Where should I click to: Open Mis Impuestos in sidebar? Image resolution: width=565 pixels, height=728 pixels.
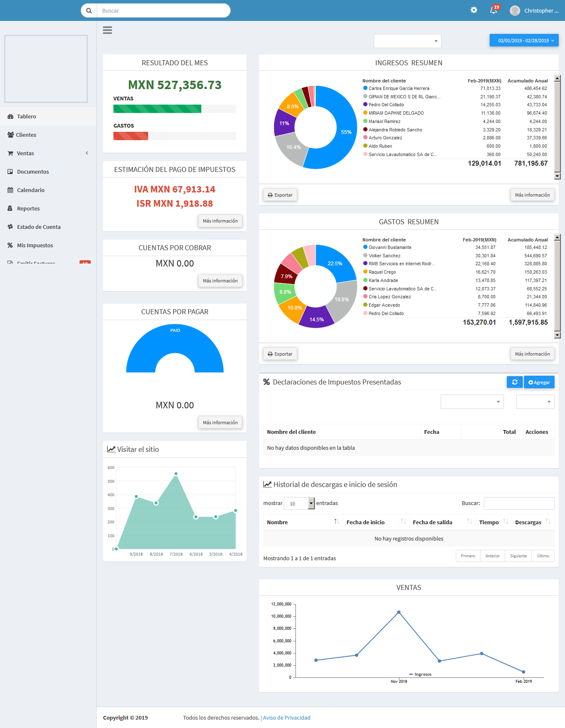point(48,245)
